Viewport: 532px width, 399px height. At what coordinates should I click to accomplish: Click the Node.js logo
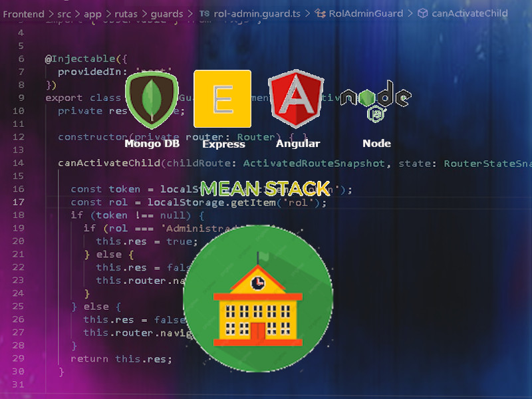coord(376,101)
